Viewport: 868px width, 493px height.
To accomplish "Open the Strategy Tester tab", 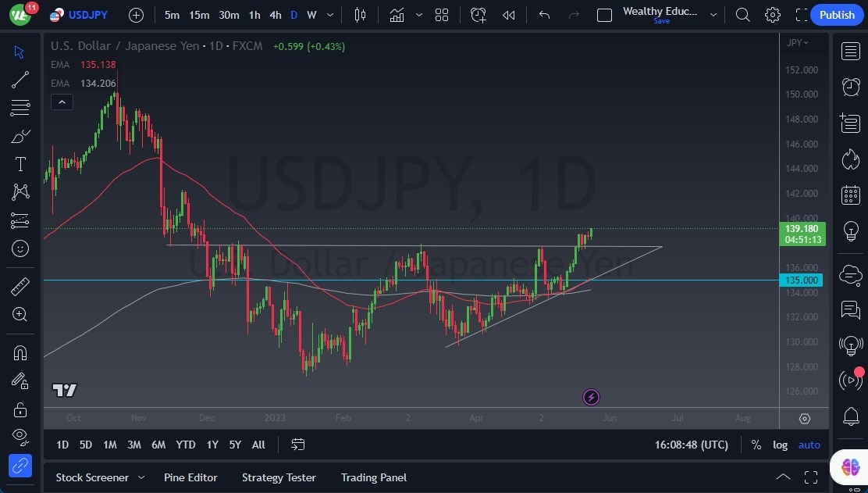I will tap(279, 477).
